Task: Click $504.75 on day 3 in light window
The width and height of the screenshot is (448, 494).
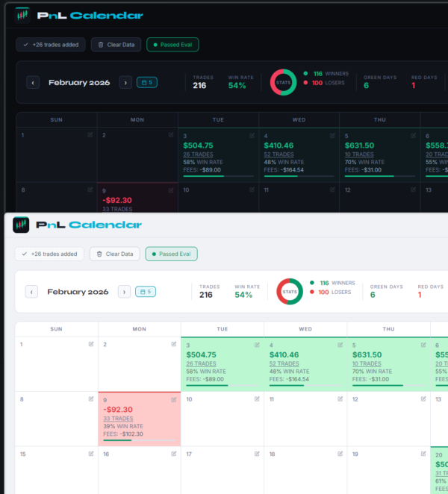Action: (x=201, y=354)
